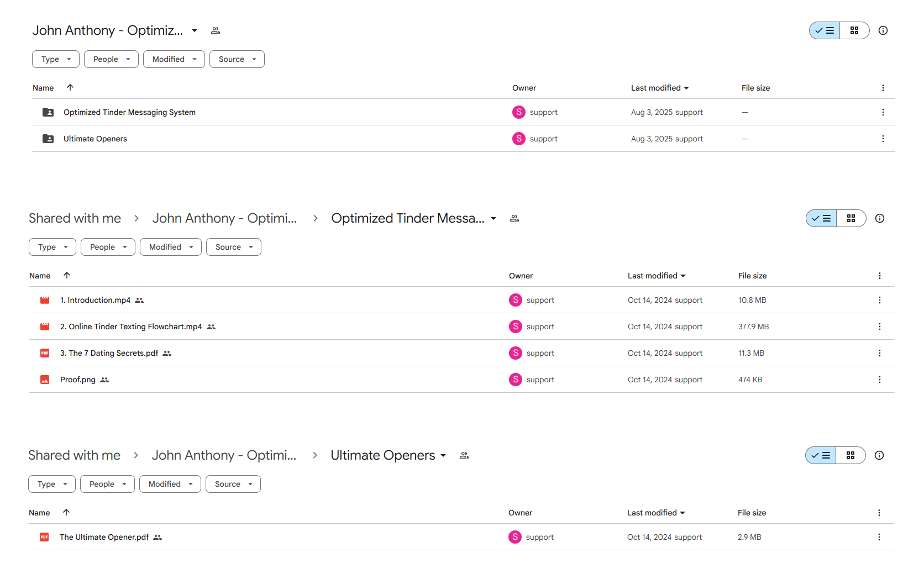Open column options in Optimized Tinder panel header
This screenshot has width=924, height=579.
(880, 276)
